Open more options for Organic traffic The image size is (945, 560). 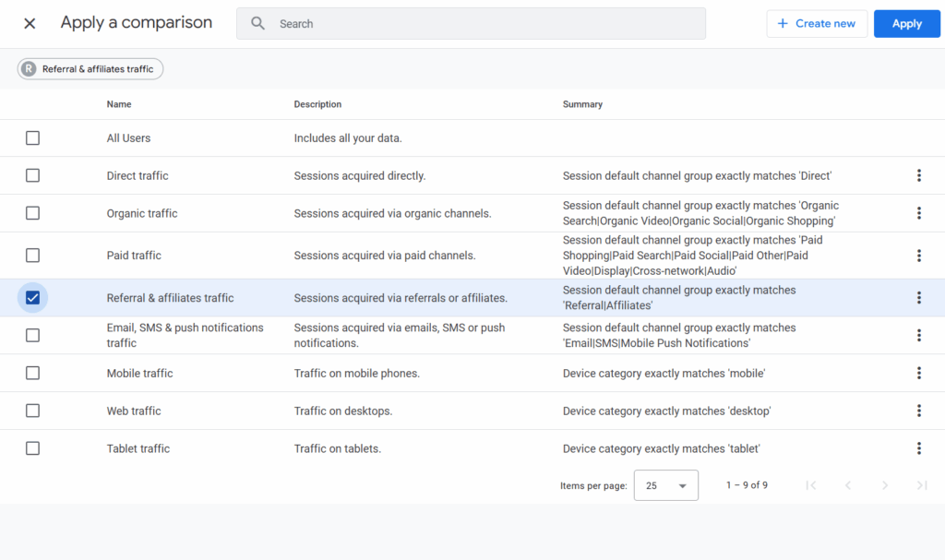coord(918,213)
